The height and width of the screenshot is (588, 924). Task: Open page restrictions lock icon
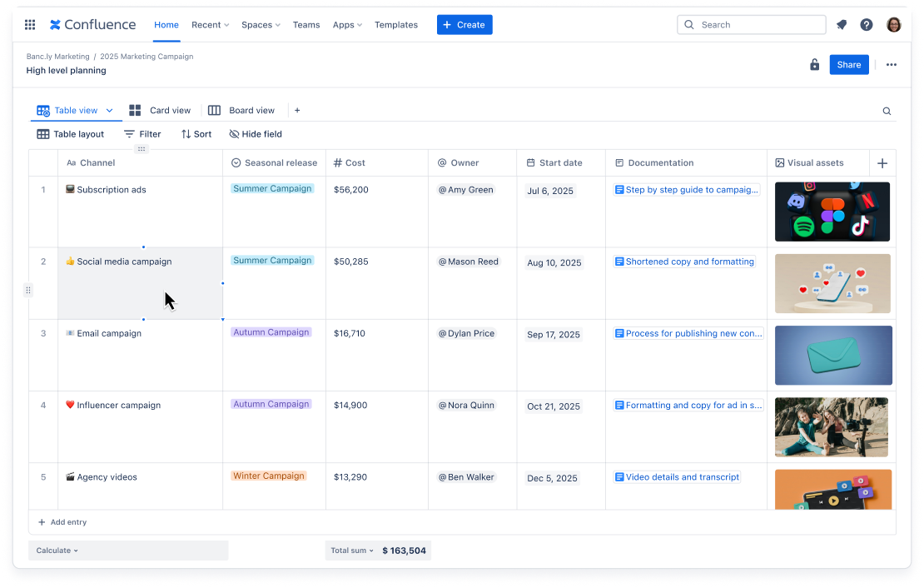(814, 65)
